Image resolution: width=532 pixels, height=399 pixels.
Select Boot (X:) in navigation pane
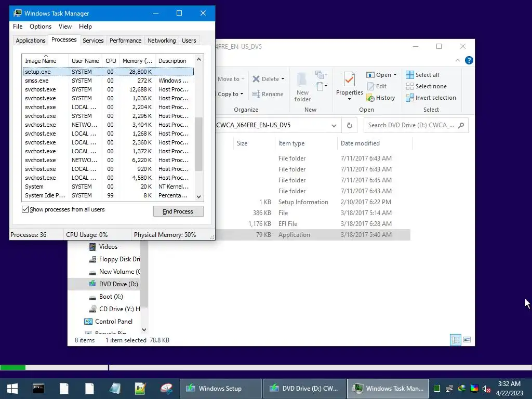click(x=106, y=297)
